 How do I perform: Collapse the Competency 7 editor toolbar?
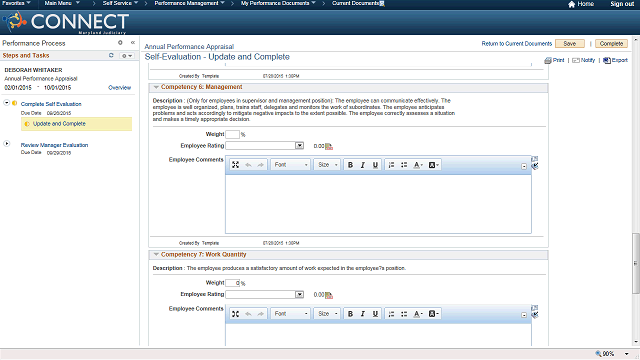point(524,315)
